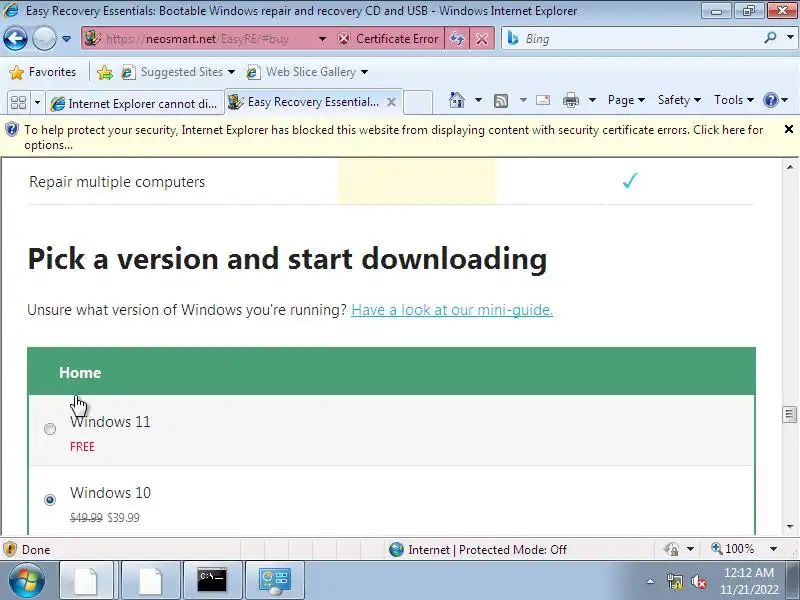Open the Certificate Error security report
The image size is (800, 600).
click(388, 39)
